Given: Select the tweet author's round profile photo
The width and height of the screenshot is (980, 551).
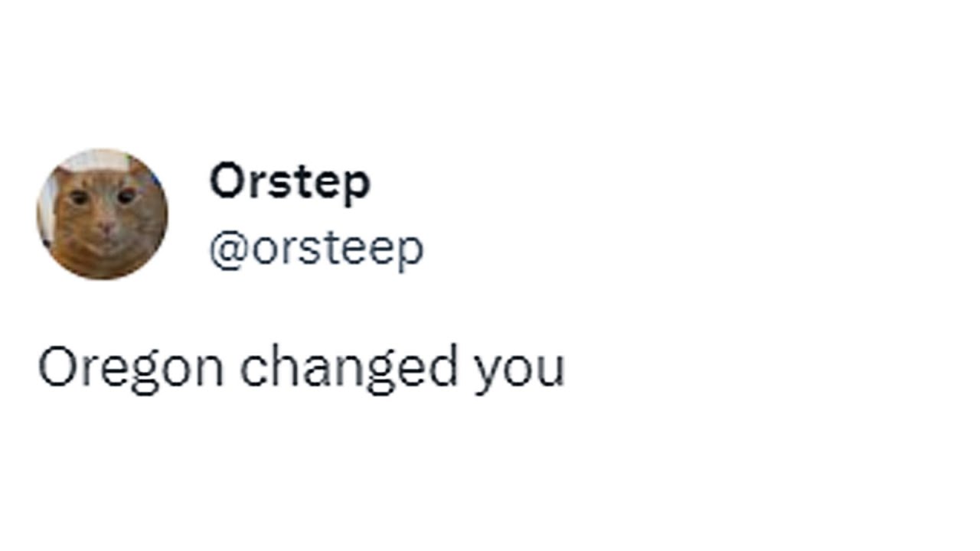Looking at the screenshot, I should [102, 214].
